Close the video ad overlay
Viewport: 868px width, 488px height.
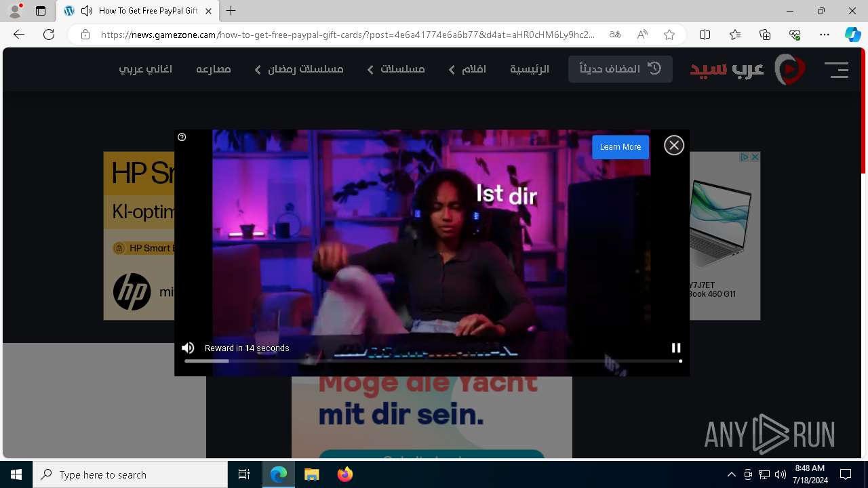[674, 145]
